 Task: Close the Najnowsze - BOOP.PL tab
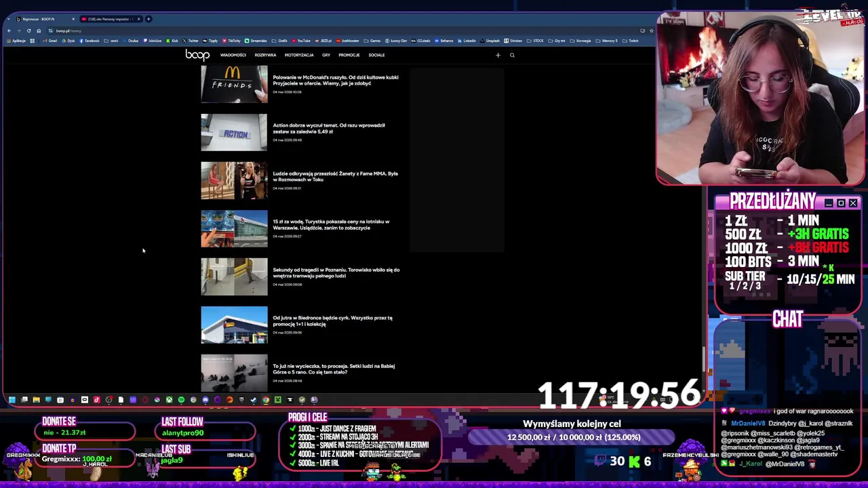[73, 19]
